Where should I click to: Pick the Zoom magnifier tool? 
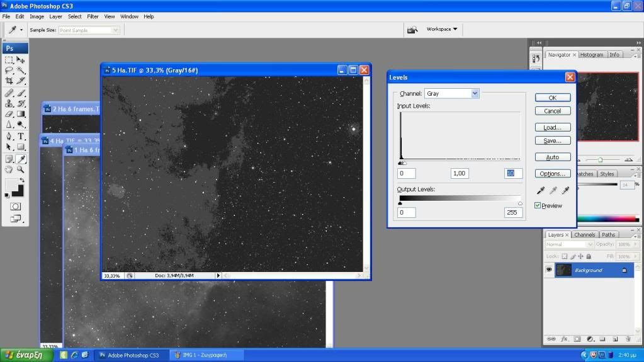pos(21,169)
